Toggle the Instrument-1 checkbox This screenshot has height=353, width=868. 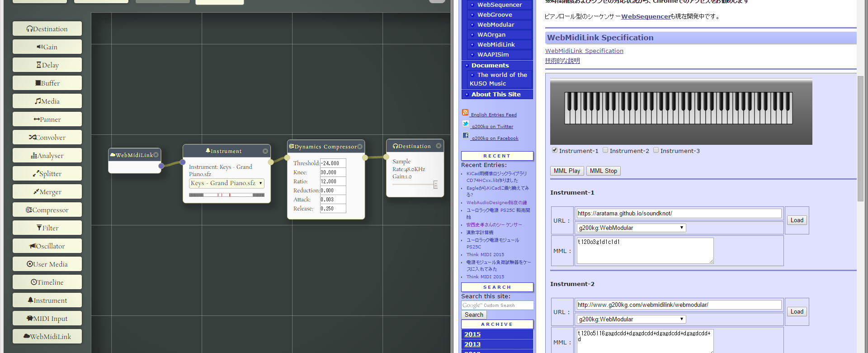pyautogui.click(x=555, y=150)
